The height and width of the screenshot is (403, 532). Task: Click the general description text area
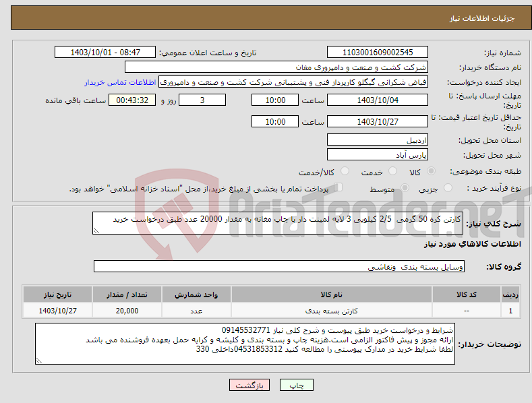pyautogui.click(x=278, y=223)
